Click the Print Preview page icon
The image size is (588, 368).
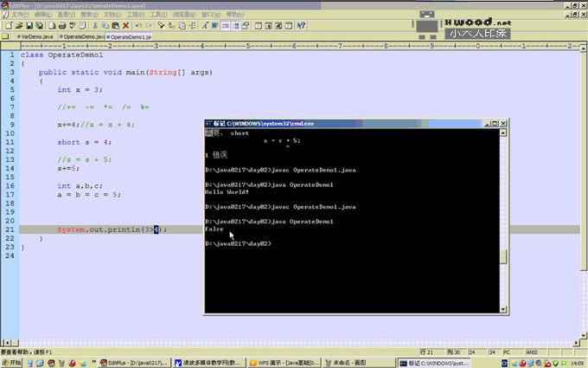click(x=52, y=25)
